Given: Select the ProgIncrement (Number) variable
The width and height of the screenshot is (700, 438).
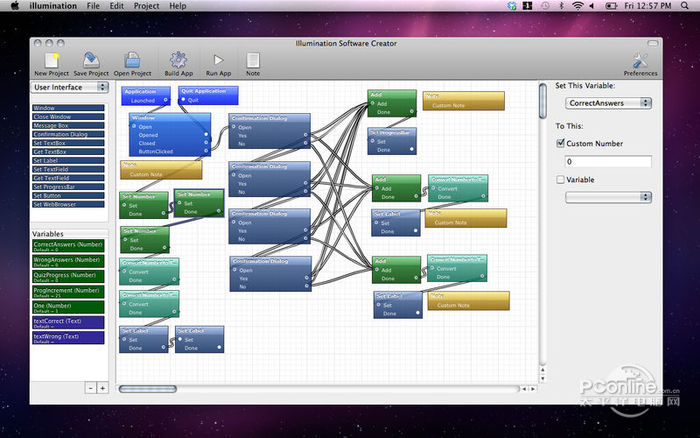Looking at the screenshot, I should (x=68, y=292).
